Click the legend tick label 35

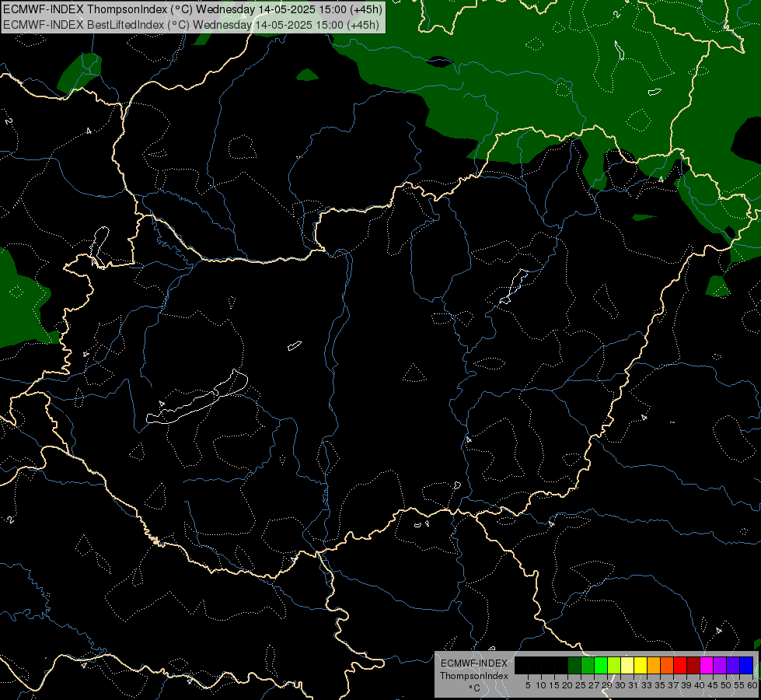[660, 685]
